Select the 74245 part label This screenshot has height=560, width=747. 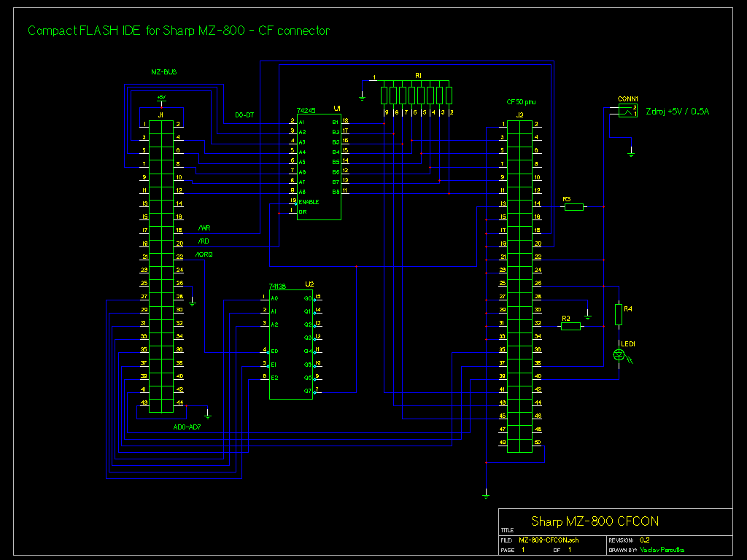tap(306, 111)
